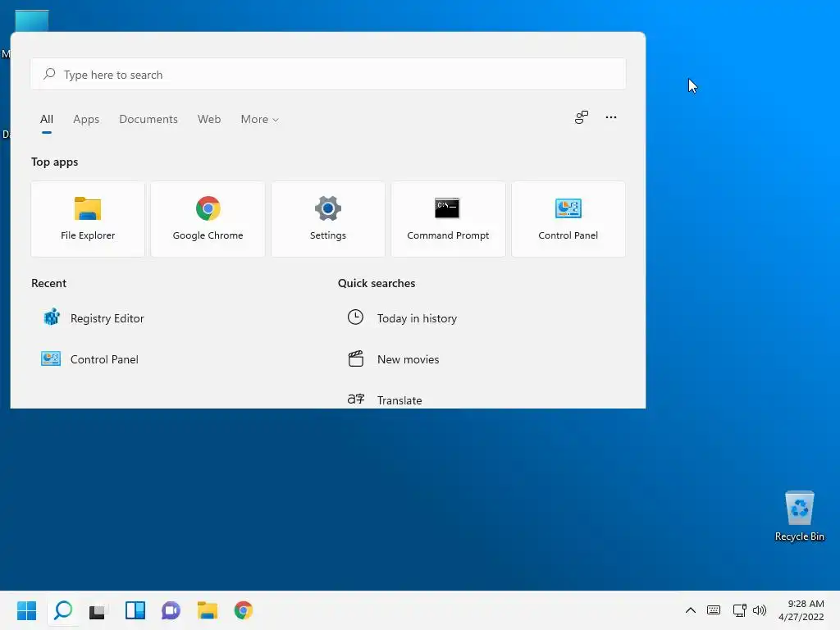This screenshot has width=840, height=630.
Task: Open Task View from taskbar
Action: pyautogui.click(x=98, y=610)
